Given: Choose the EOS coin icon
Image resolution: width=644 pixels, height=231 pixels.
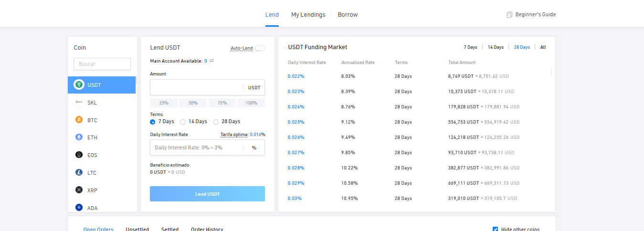Looking at the screenshot, I should [79, 155].
